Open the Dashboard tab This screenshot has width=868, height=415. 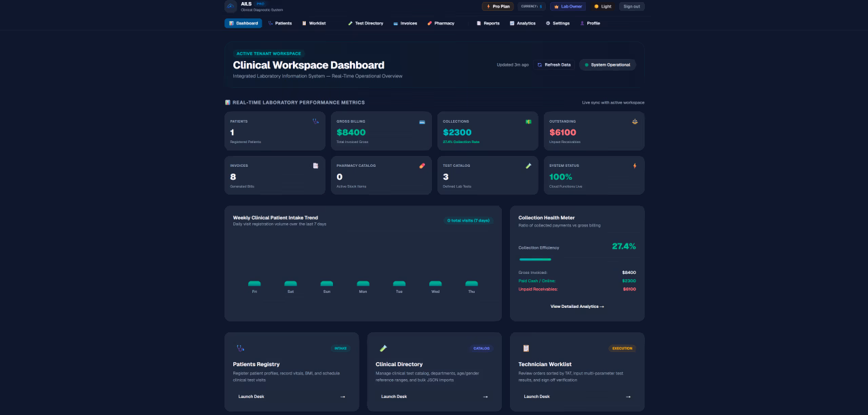point(243,23)
